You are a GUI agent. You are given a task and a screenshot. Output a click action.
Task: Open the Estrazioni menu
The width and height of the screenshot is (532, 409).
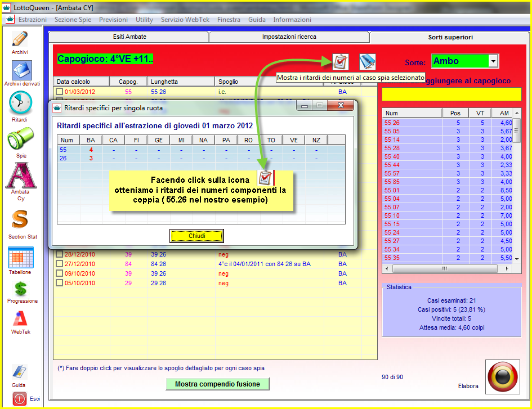tap(33, 20)
